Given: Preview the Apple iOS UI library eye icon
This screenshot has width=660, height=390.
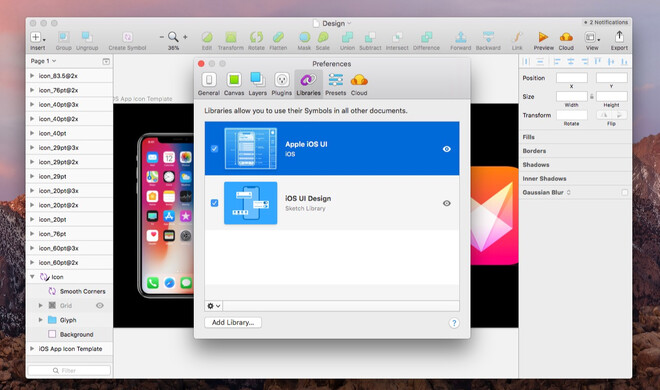Looking at the screenshot, I should coord(447,149).
